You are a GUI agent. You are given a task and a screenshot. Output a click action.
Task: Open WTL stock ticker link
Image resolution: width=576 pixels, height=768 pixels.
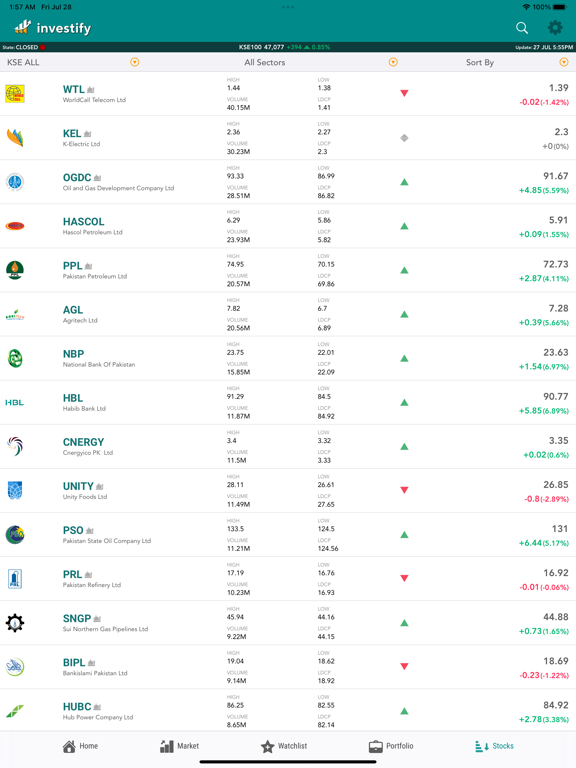(x=73, y=89)
